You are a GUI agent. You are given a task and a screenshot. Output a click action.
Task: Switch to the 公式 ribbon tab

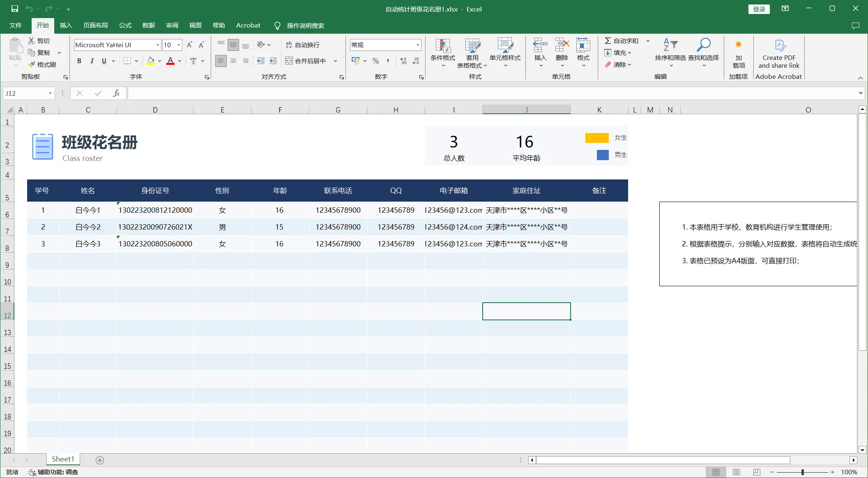[x=125, y=25]
